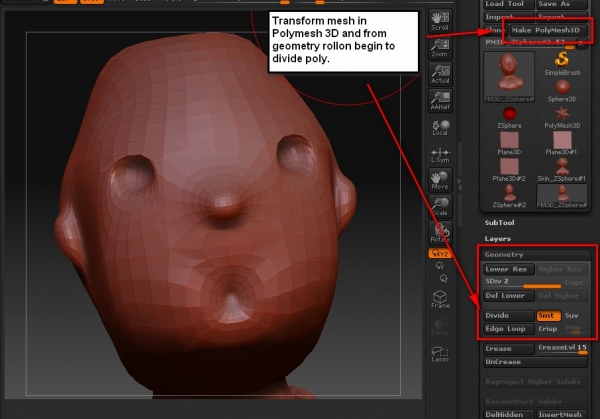Expand the Layers palette section
This screenshot has height=419, width=600.
(x=497, y=239)
